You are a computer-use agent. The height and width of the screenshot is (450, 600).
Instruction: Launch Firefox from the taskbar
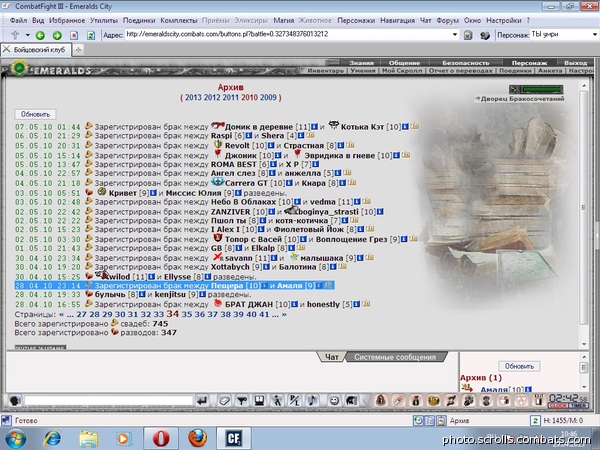point(197,439)
